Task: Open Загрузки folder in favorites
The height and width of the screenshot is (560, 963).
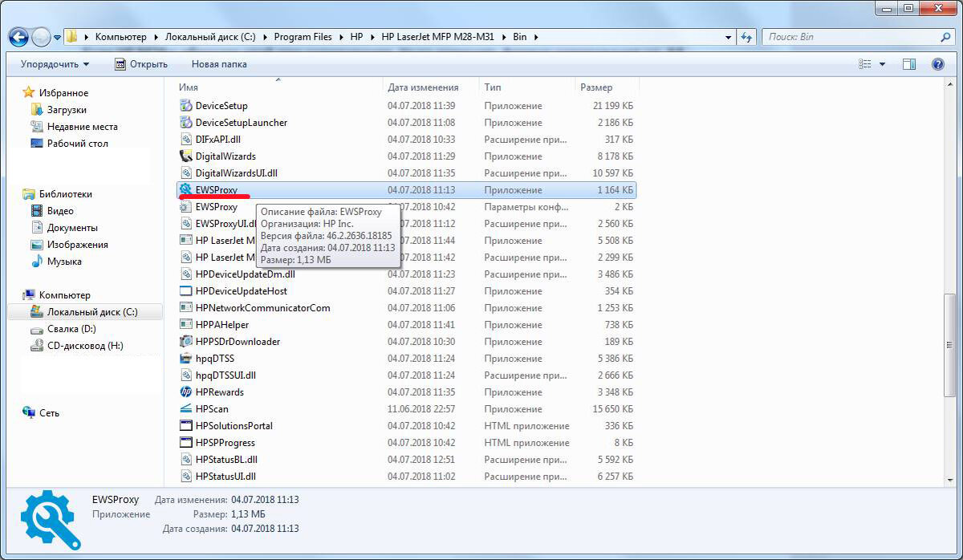Action: [67, 110]
